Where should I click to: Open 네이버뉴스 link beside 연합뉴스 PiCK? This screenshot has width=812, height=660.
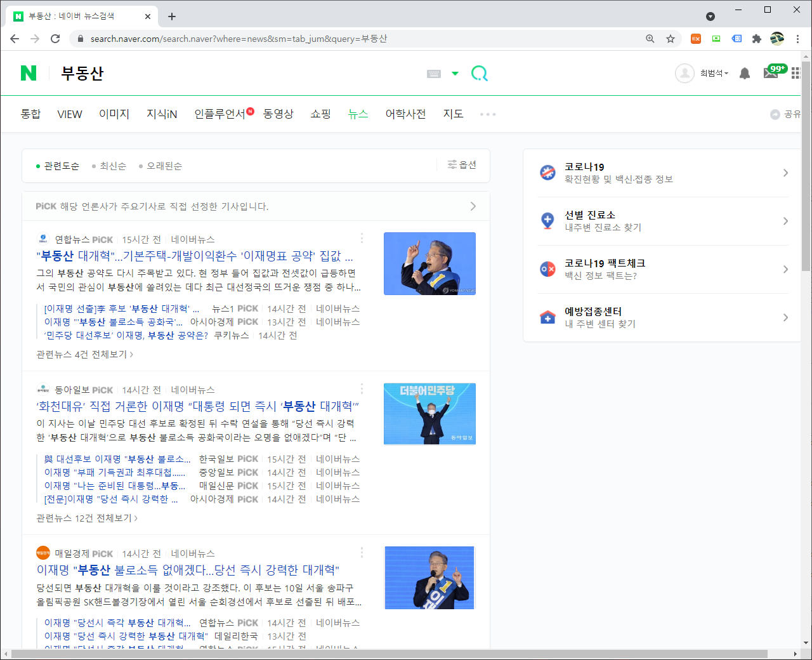(x=193, y=239)
